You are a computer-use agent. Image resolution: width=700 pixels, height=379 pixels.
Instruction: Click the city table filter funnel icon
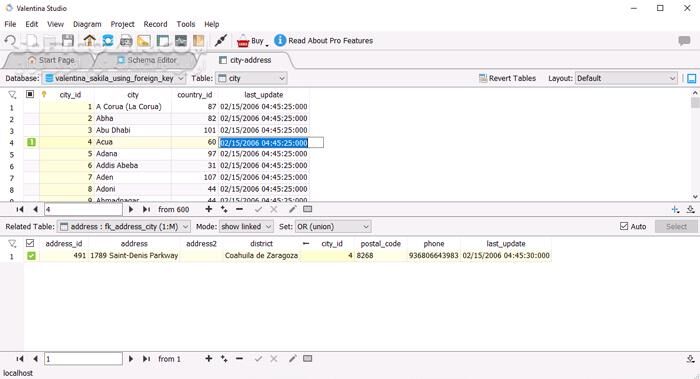(12, 95)
